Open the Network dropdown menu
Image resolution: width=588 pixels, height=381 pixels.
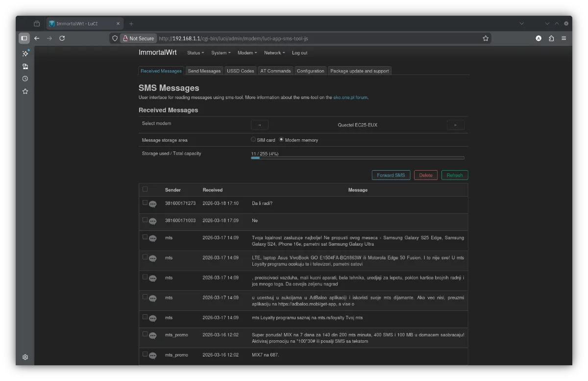click(x=274, y=53)
